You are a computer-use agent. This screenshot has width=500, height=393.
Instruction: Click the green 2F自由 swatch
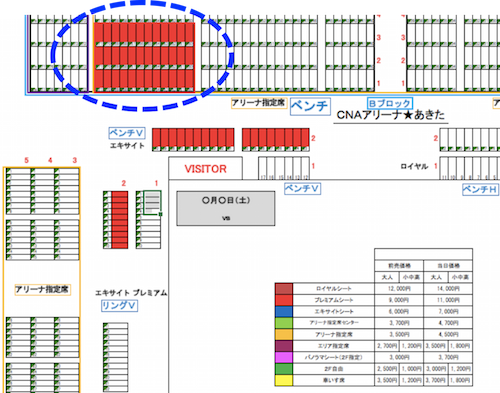pyautogui.click(x=284, y=369)
